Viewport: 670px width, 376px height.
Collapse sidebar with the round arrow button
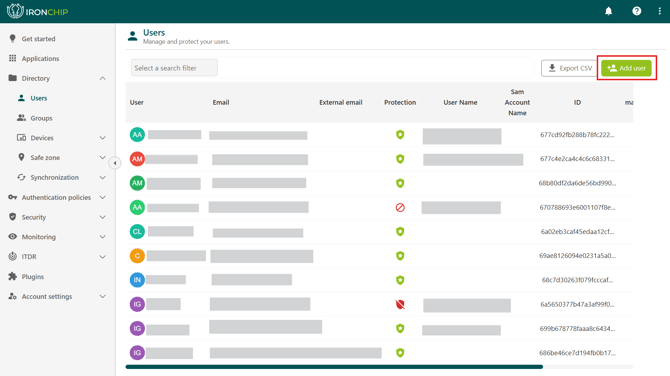(x=115, y=163)
